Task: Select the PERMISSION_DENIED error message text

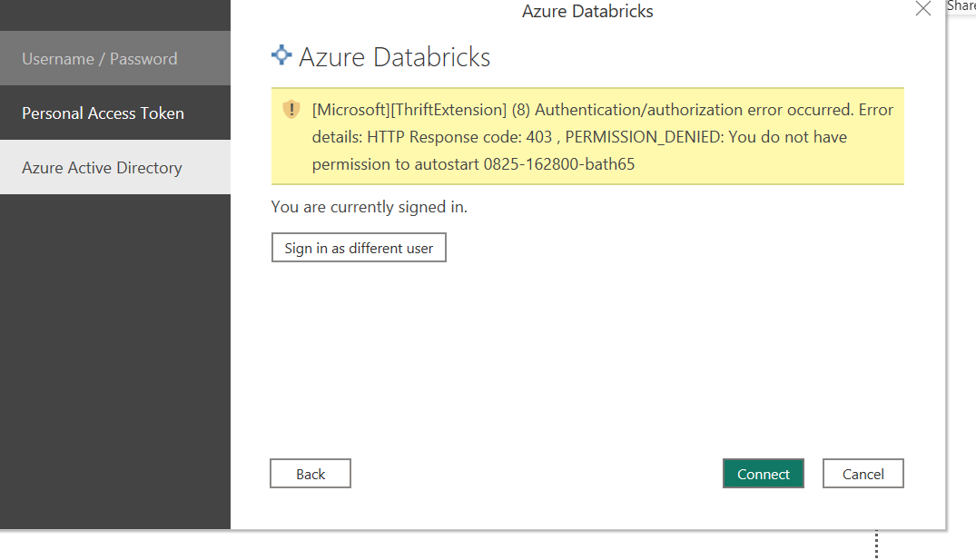Action: (603, 137)
